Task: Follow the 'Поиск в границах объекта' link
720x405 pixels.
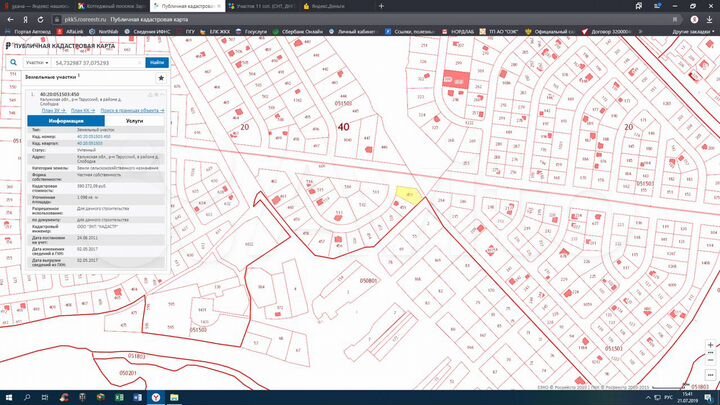Action: tap(133, 110)
